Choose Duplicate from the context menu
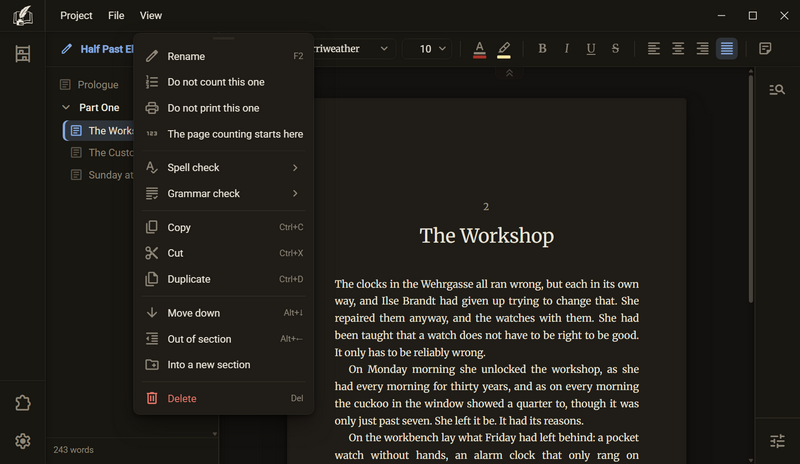Screen dimensions: 800x464 (223, 279)
